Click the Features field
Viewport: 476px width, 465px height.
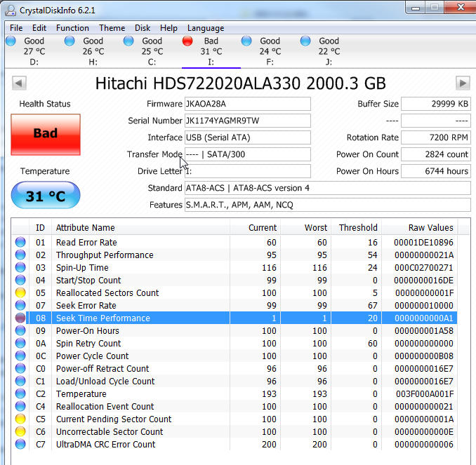(328, 205)
